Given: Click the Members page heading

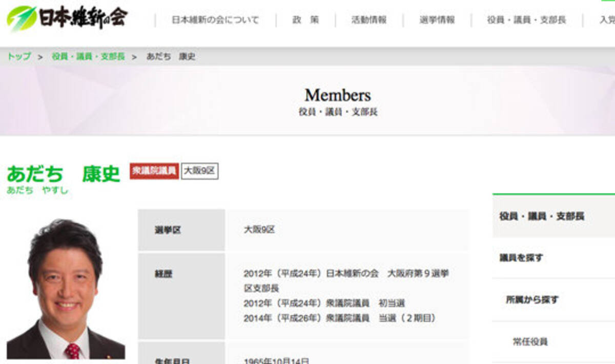Looking at the screenshot, I should click(x=338, y=95).
